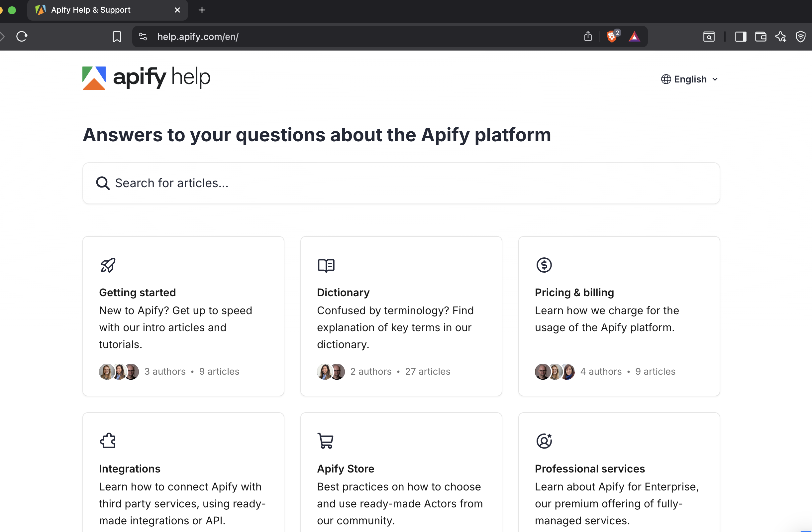The image size is (812, 532).
Task: Click the magnifying glass search icon
Action: coord(103,183)
